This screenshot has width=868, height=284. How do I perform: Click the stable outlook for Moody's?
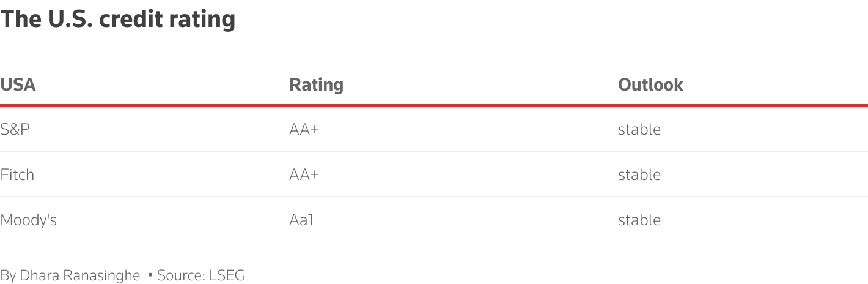click(639, 220)
